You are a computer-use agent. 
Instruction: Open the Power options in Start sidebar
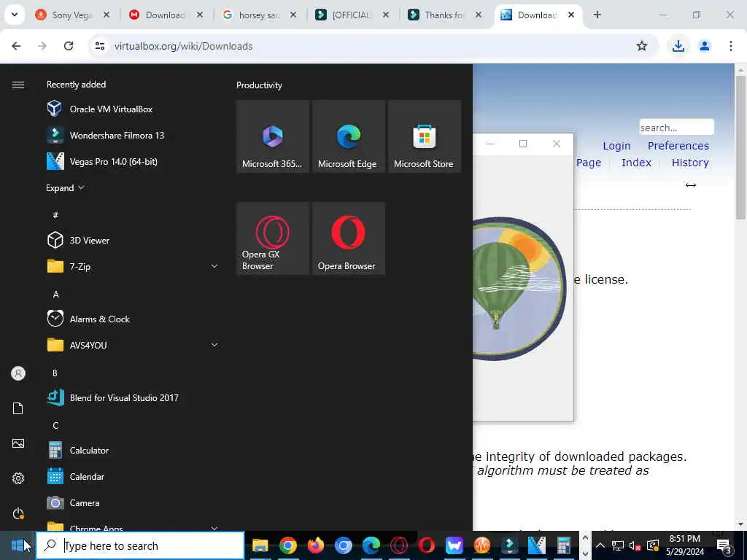(18, 513)
